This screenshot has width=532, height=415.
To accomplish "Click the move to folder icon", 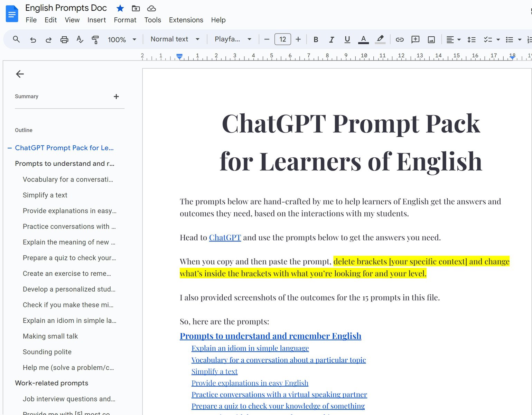I will click(x=136, y=8).
